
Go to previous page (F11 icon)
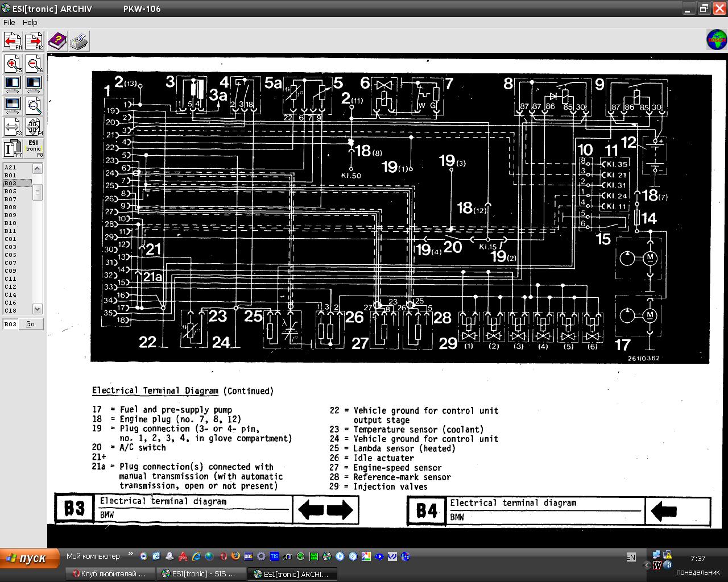(13, 41)
